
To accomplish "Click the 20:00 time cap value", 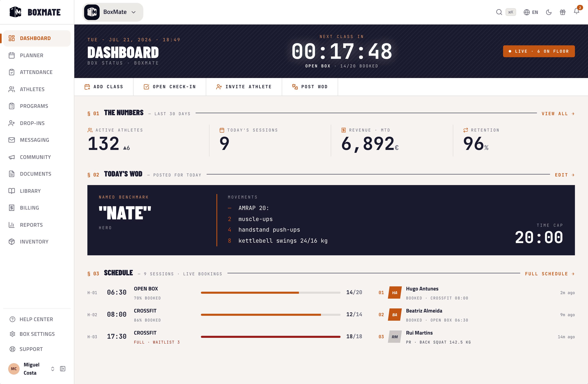I will pos(539,238).
